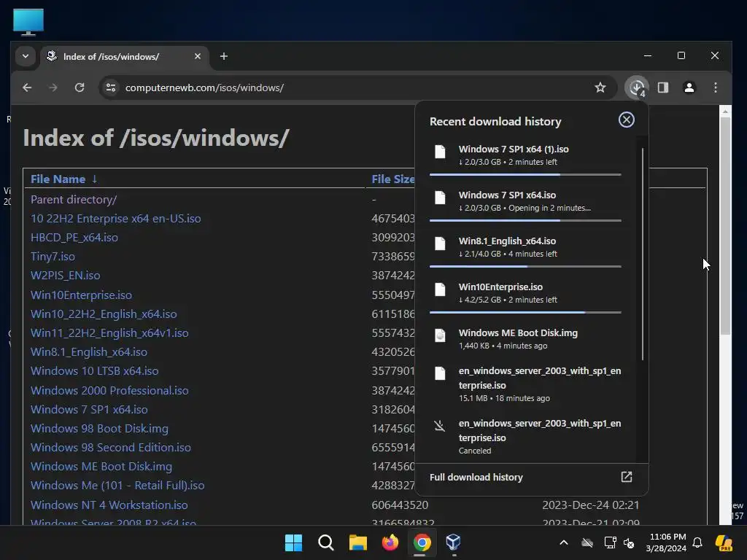Close the Recent download history popup
The image size is (747, 560).
627,120
